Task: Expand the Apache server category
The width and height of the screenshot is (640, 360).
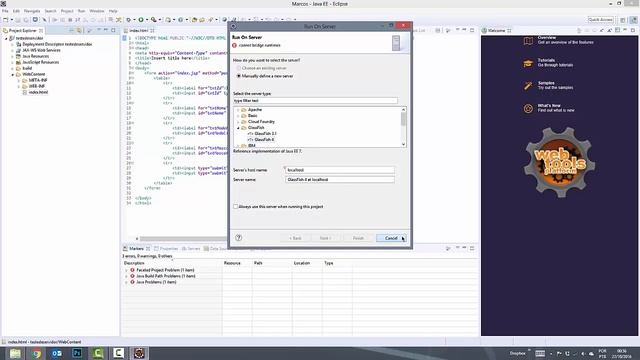Action: pyautogui.click(x=238, y=110)
